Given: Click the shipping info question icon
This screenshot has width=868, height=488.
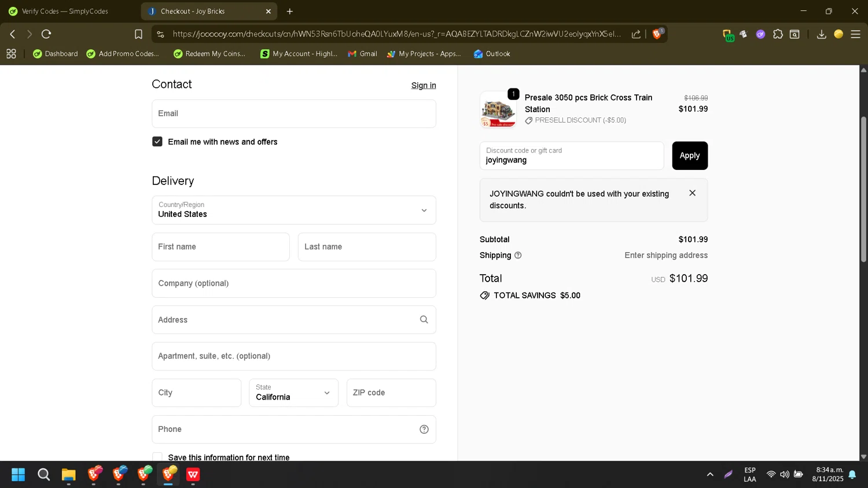Looking at the screenshot, I should [x=518, y=255].
